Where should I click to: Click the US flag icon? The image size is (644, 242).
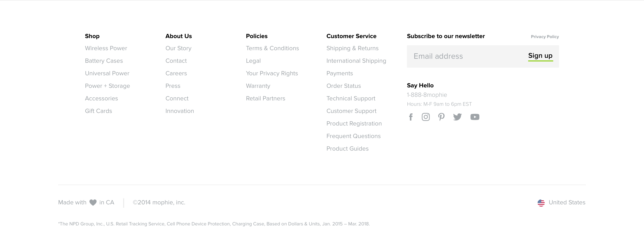click(541, 203)
